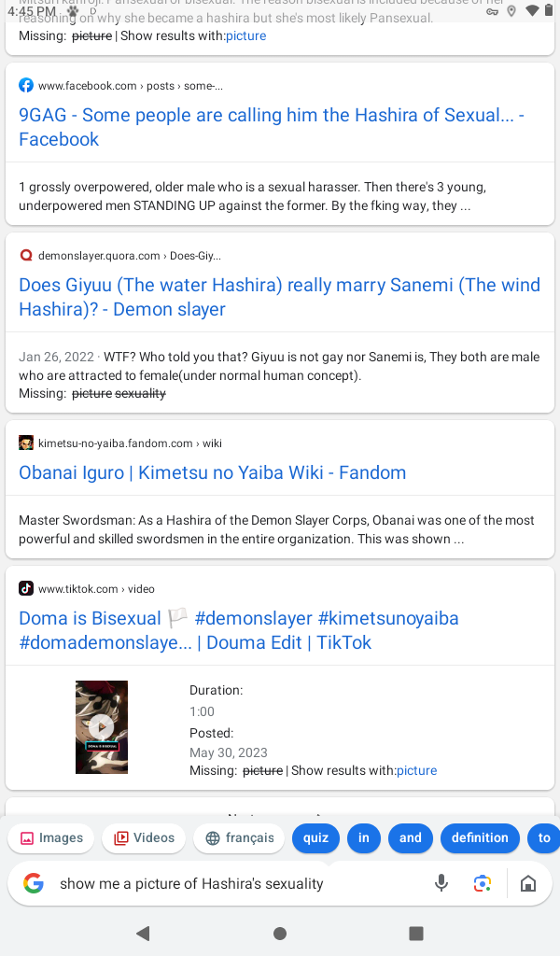Select the Videos filter chip
The image size is (560, 956).
pyautogui.click(x=145, y=837)
